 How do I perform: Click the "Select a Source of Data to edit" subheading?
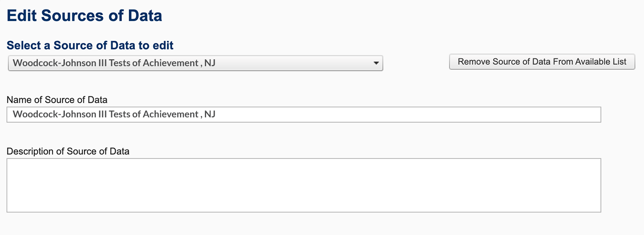[90, 45]
